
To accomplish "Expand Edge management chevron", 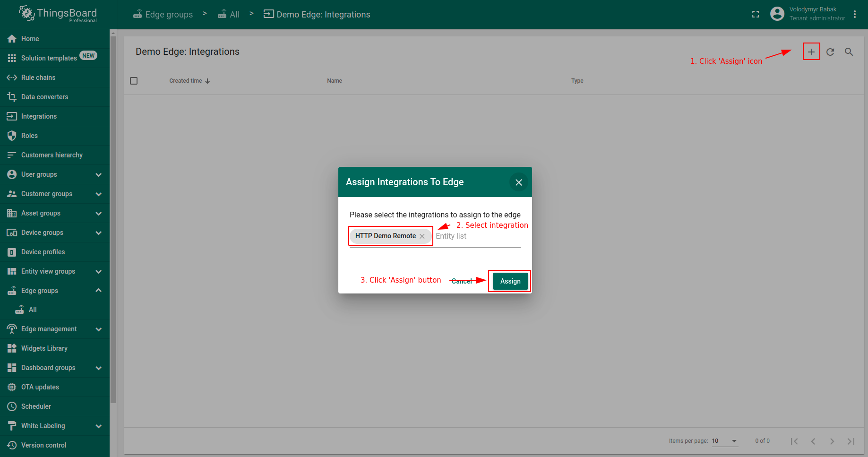I will pyautogui.click(x=98, y=329).
